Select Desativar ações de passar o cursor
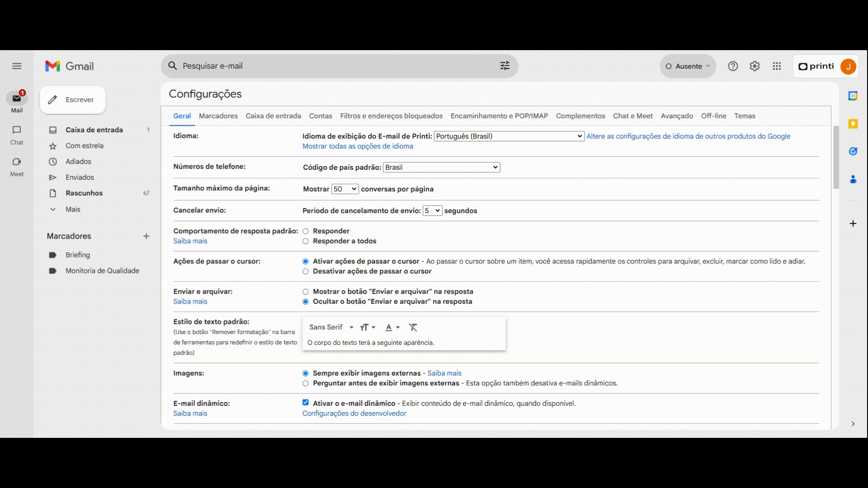 click(306, 272)
